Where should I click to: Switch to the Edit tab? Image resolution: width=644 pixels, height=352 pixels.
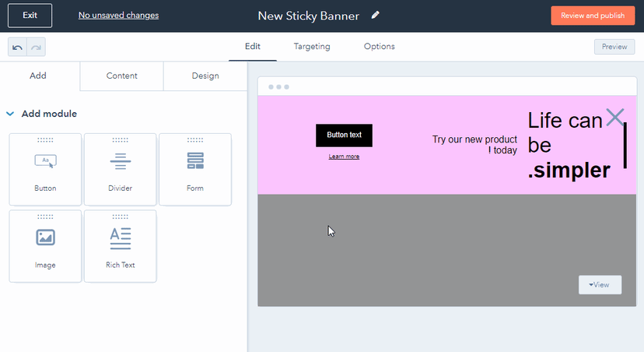click(253, 47)
